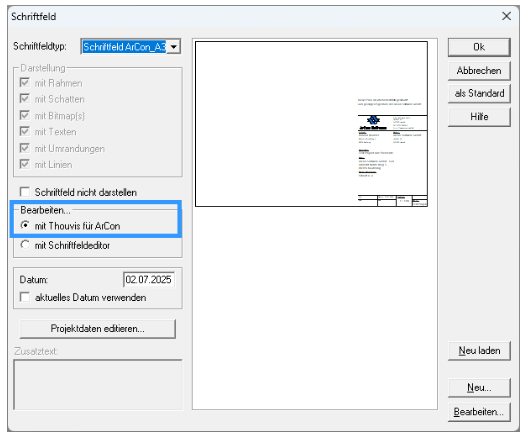
Task: Click the Zusatztext text area
Action: (98, 385)
